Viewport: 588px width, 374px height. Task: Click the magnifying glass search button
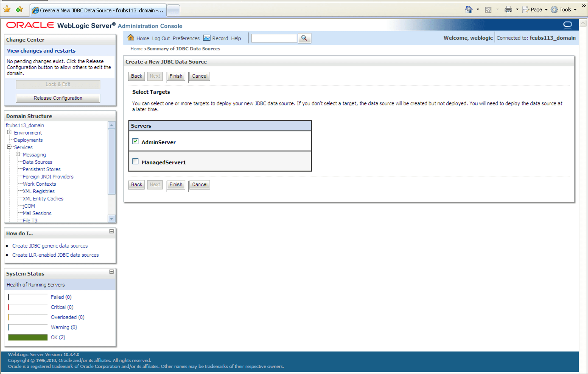304,38
